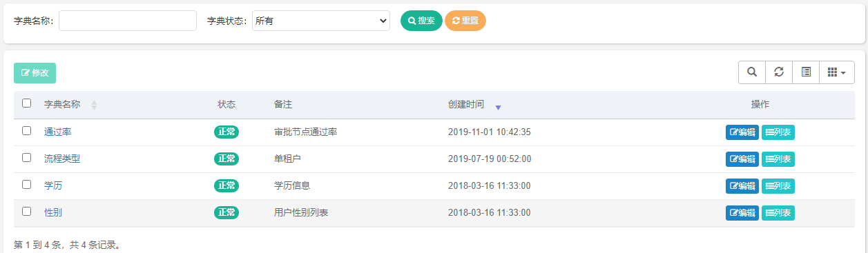
Task: Open the columns grid dropdown
Action: coord(837,72)
